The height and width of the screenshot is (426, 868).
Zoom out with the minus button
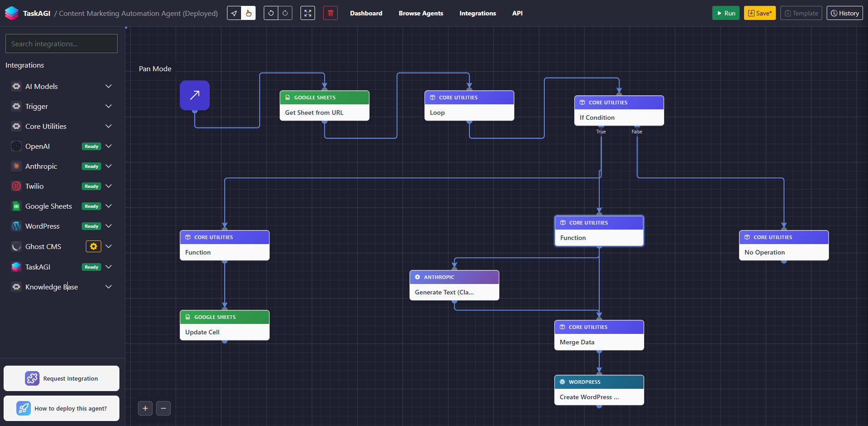tap(163, 408)
